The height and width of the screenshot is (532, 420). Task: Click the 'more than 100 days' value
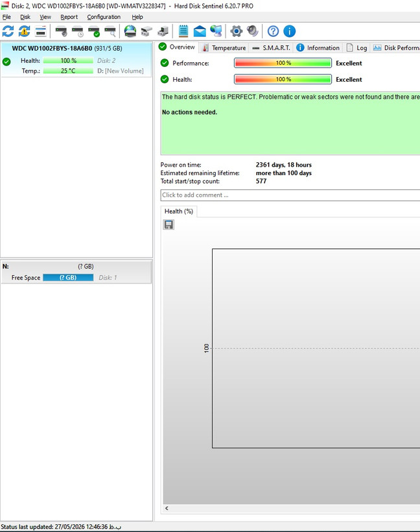click(284, 173)
